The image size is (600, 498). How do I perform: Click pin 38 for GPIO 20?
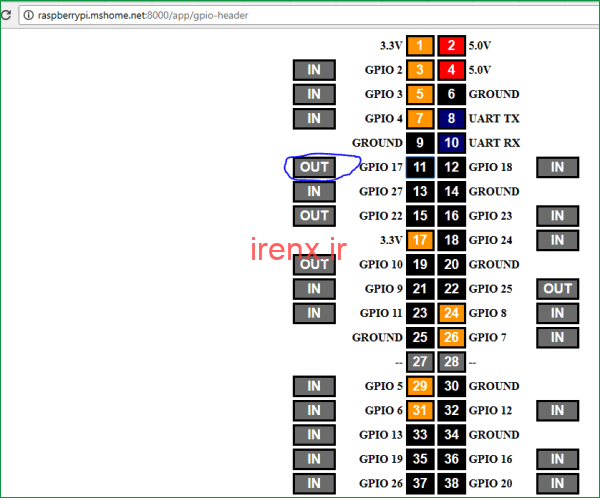tap(452, 483)
